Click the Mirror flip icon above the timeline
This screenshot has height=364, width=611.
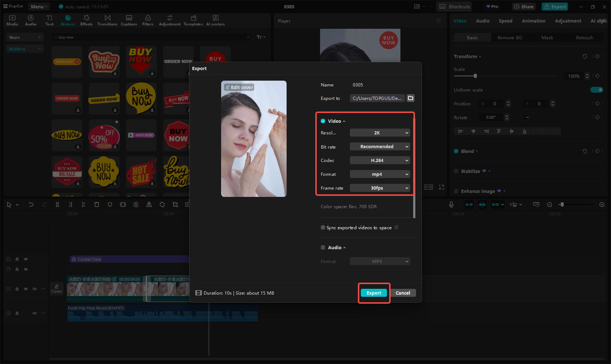pos(149,205)
